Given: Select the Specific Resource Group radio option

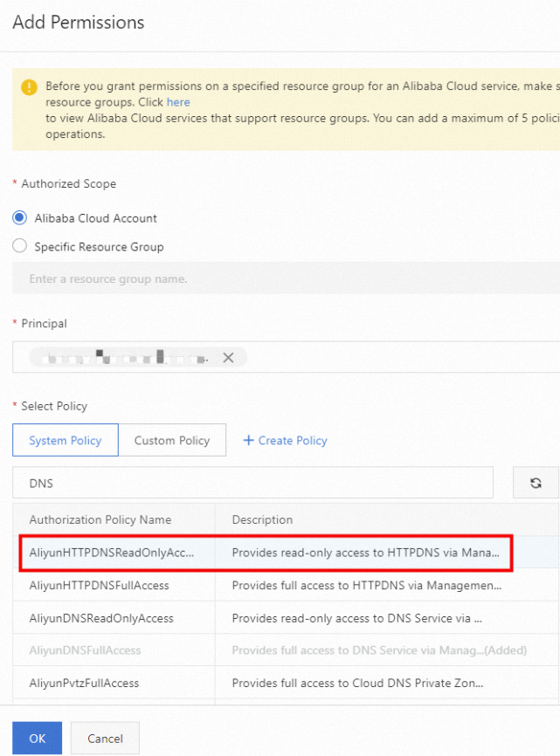Looking at the screenshot, I should tap(20, 246).
